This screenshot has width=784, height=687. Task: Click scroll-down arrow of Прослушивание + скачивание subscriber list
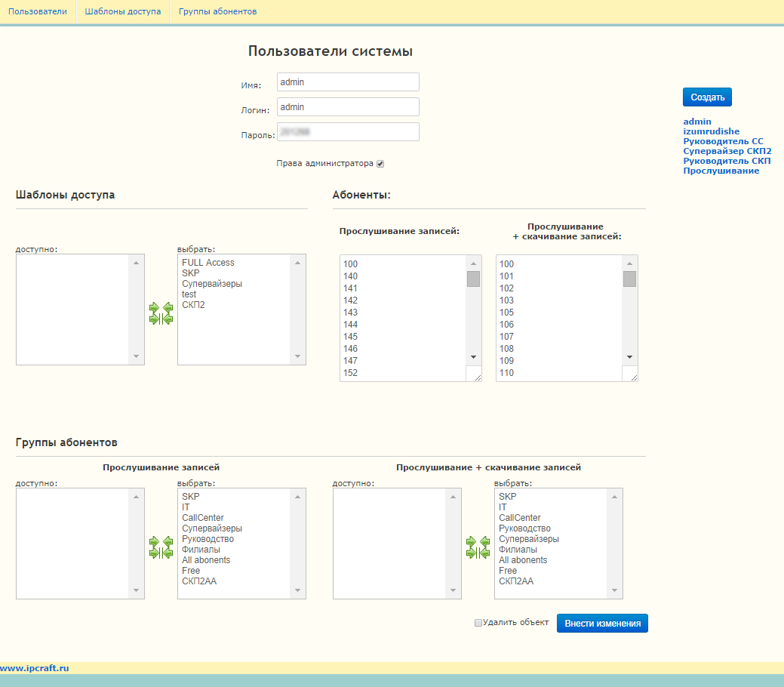pos(629,357)
